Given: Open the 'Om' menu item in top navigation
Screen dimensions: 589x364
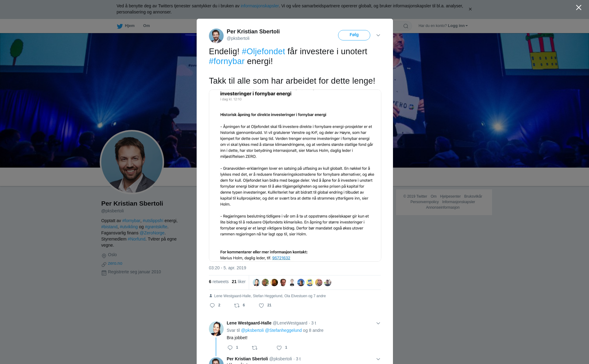Looking at the screenshot, I should coord(146,26).
